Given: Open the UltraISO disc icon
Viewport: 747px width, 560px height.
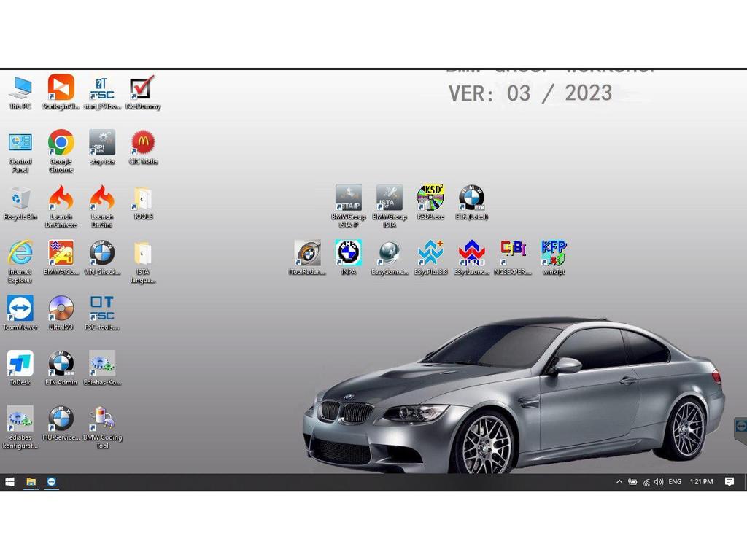Looking at the screenshot, I should (x=61, y=308).
